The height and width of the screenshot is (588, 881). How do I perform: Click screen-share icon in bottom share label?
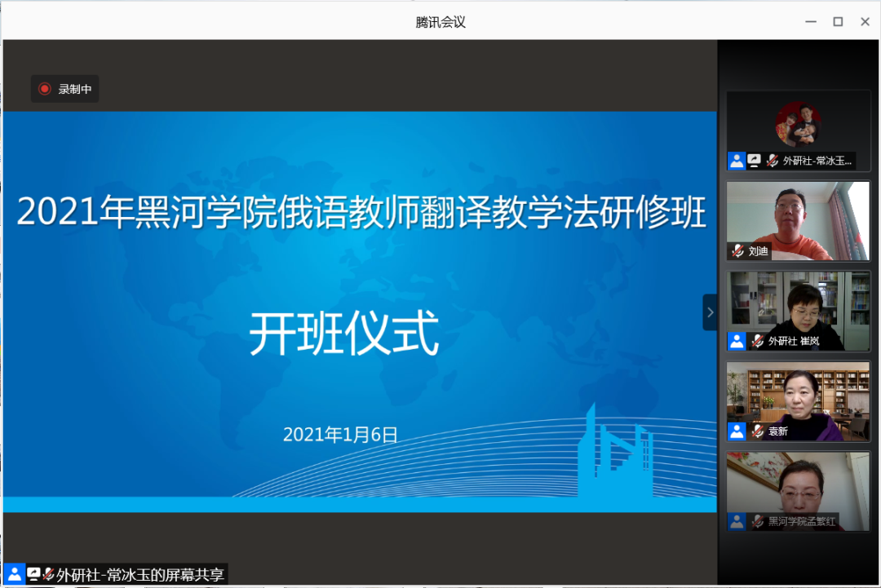click(33, 574)
